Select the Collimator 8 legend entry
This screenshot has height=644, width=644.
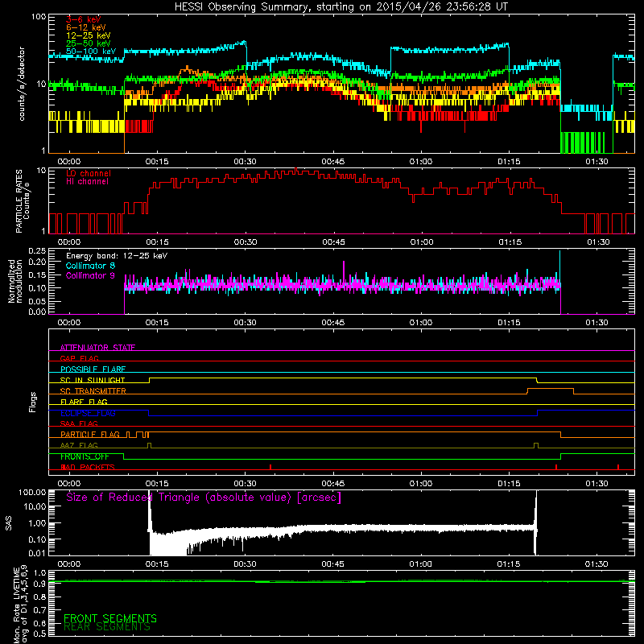coord(90,266)
